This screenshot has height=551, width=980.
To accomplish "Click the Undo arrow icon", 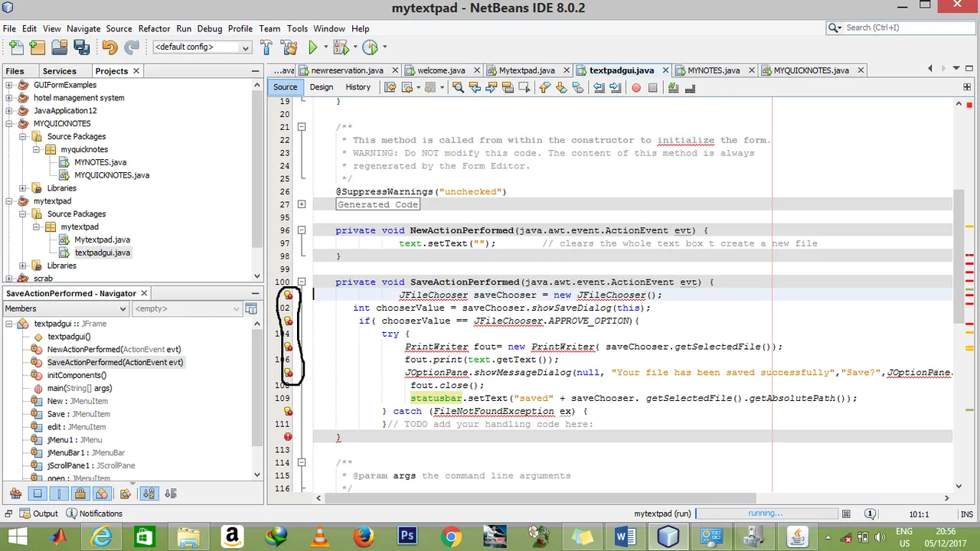I will [x=109, y=47].
